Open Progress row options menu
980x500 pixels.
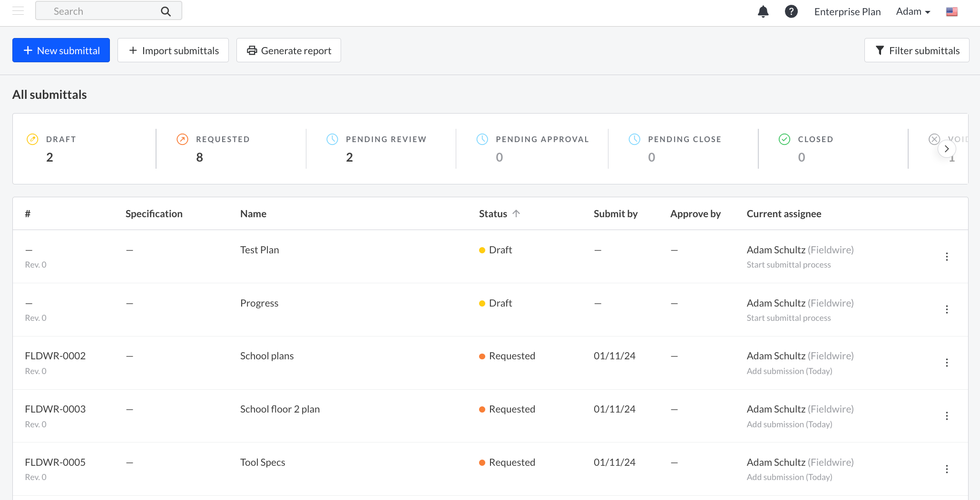click(x=947, y=310)
